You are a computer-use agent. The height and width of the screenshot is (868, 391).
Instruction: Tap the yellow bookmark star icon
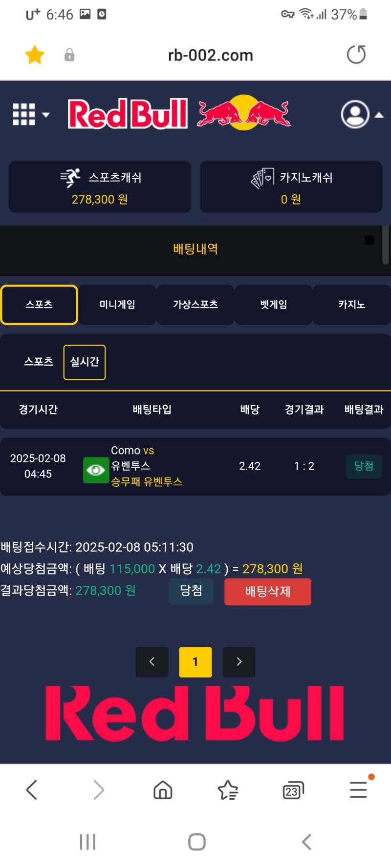click(x=35, y=55)
